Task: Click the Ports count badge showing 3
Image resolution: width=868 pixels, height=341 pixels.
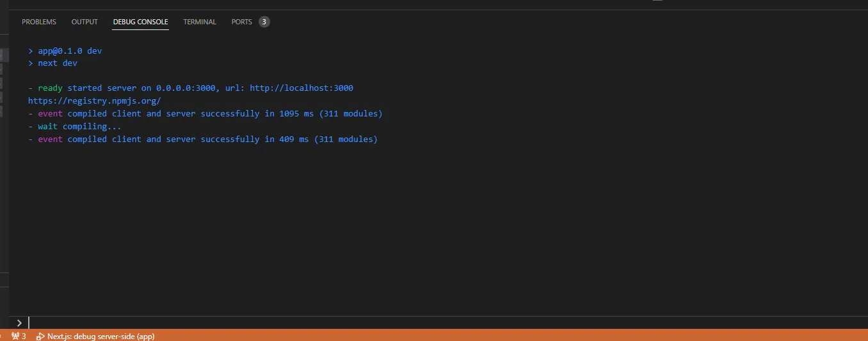Action: [x=264, y=22]
